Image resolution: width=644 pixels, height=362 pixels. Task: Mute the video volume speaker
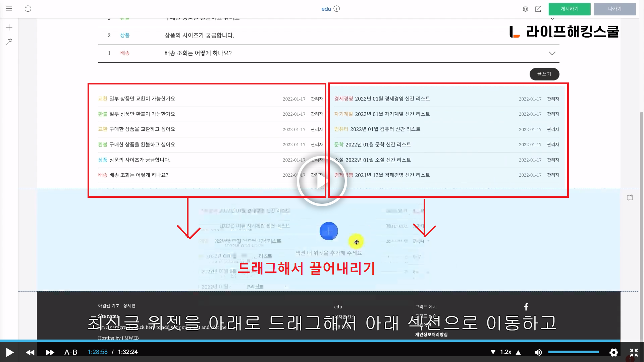(x=538, y=352)
